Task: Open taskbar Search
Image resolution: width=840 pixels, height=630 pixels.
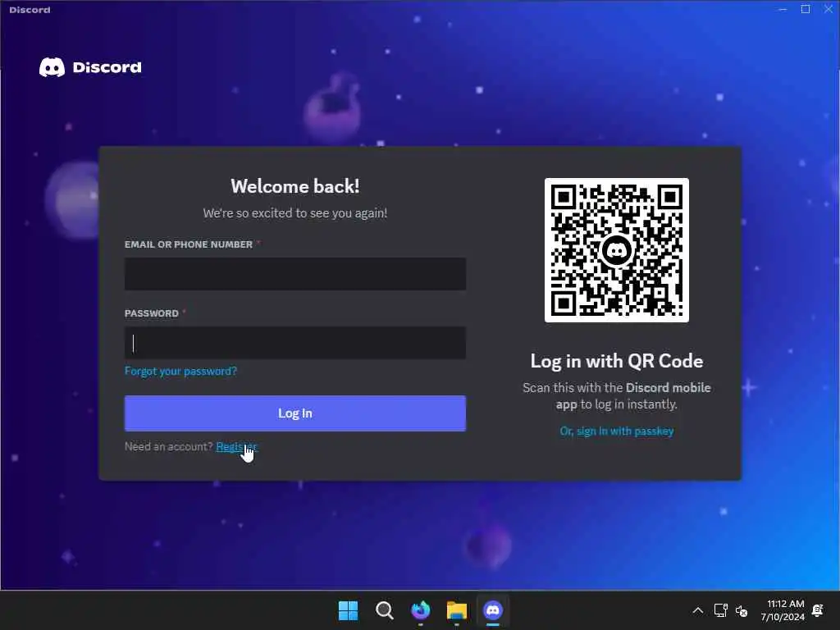Action: point(384,610)
